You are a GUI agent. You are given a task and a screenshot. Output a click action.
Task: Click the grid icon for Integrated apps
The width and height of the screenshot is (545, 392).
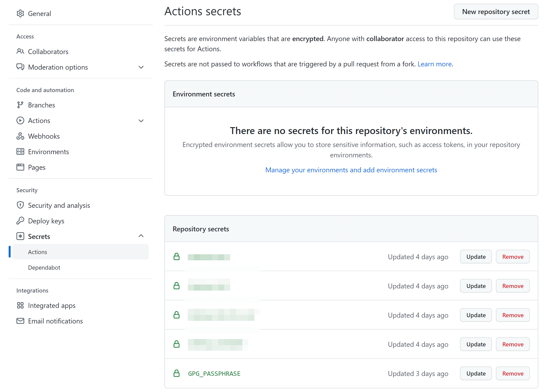click(20, 305)
